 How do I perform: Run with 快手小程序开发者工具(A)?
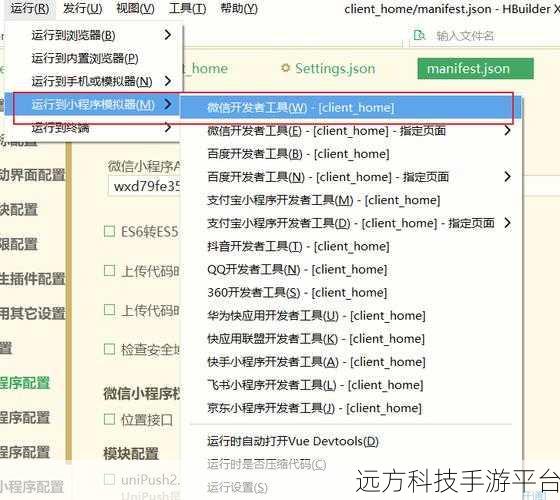pyautogui.click(x=351, y=362)
